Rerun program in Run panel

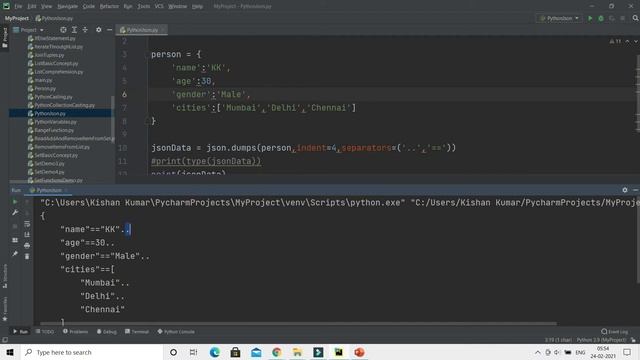15,202
